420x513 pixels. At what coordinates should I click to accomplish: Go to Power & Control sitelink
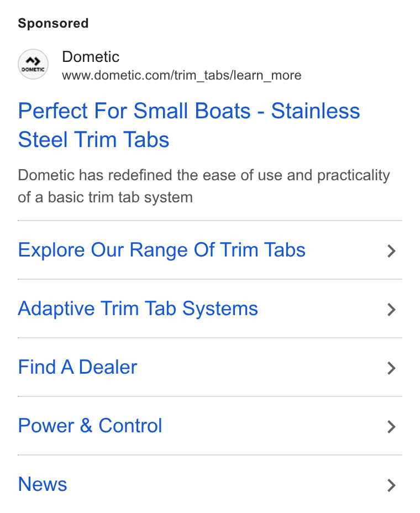point(90,426)
